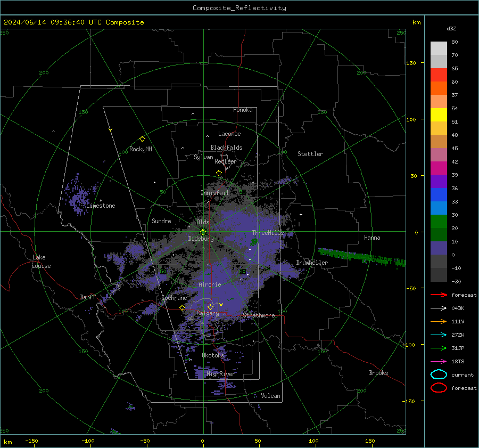Click the Sylvan label
This screenshot has height=448, width=479.
[x=203, y=157]
